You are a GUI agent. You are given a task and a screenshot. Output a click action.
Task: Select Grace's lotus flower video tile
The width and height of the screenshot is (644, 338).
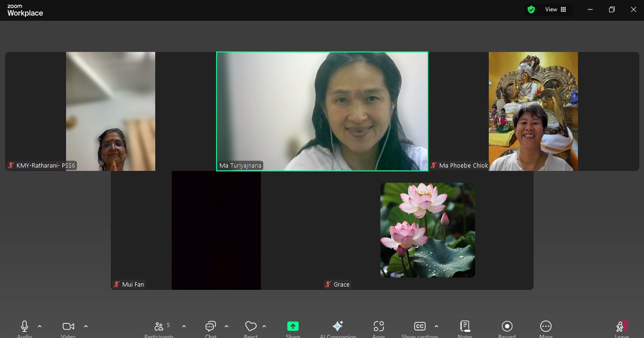[x=427, y=230]
